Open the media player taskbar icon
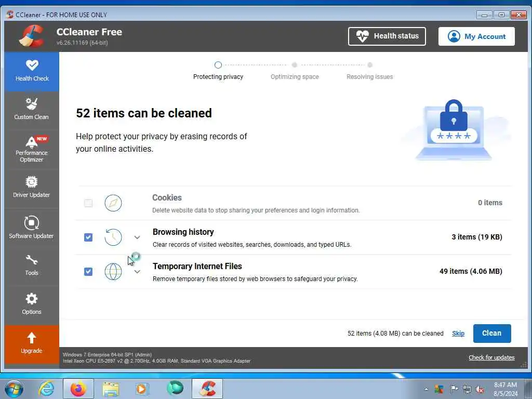 pos(141,389)
